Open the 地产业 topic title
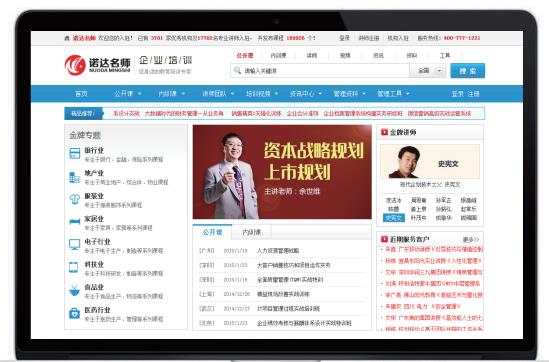Image resolution: width=549 pixels, height=362 pixels. coord(94,173)
